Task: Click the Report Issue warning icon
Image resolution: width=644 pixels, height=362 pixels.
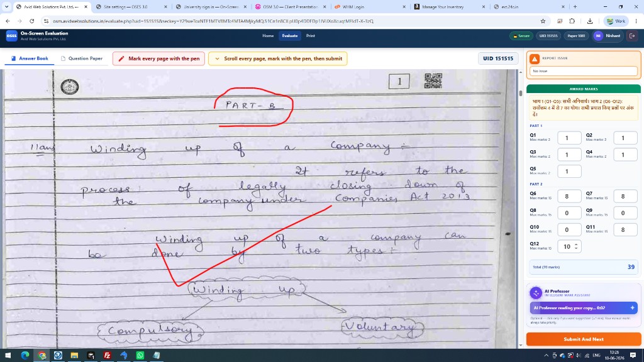Action: pos(535,59)
